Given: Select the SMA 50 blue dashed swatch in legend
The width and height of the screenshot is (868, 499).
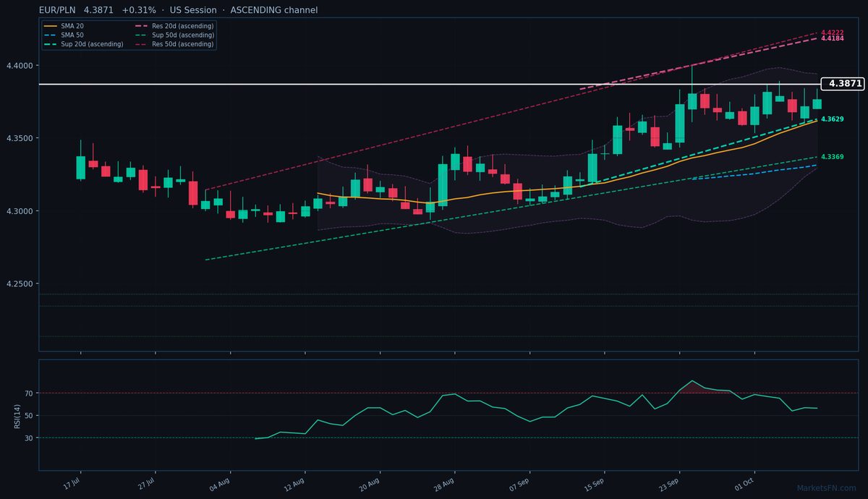Looking at the screenshot, I should tap(51, 35).
